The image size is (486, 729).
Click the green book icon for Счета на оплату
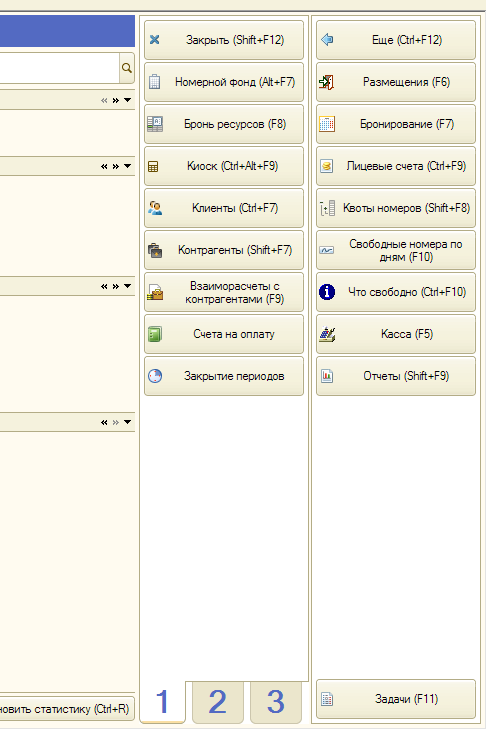[155, 334]
